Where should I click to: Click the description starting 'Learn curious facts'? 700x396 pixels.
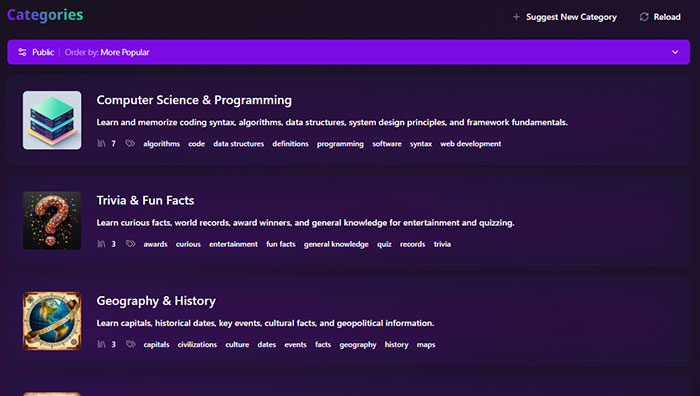pos(305,223)
